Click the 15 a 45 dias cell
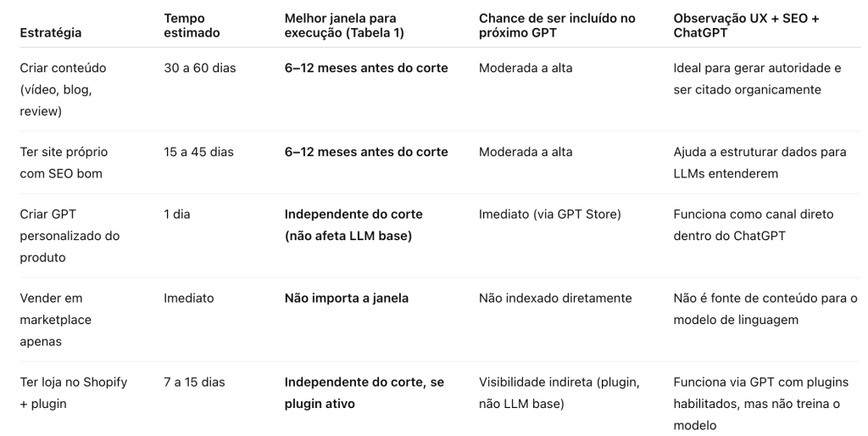 tap(198, 152)
